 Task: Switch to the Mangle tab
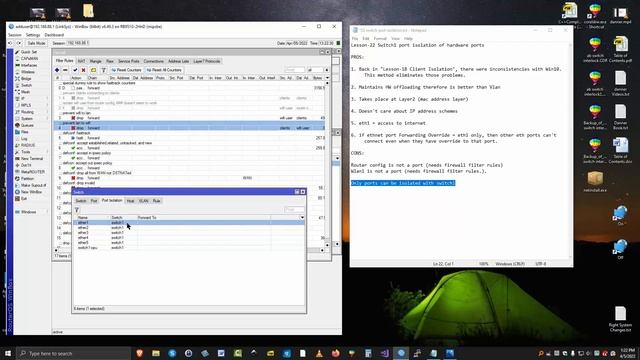(x=96, y=61)
